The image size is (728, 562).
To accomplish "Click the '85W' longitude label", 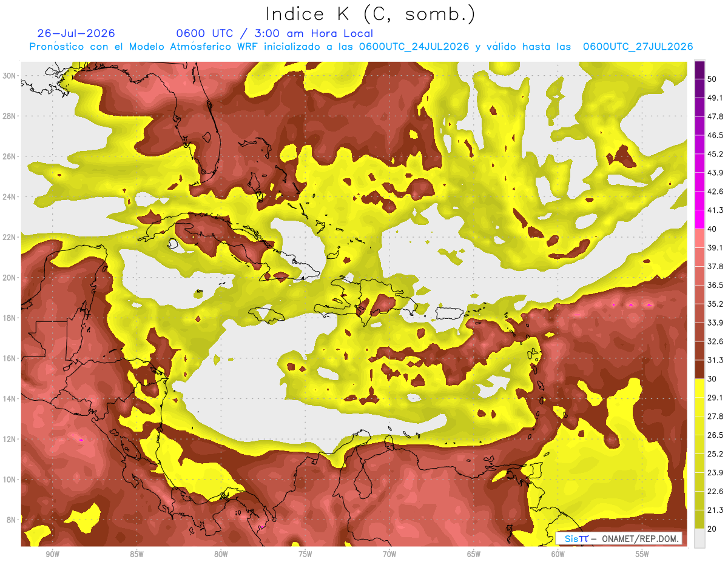I will 136,554.
